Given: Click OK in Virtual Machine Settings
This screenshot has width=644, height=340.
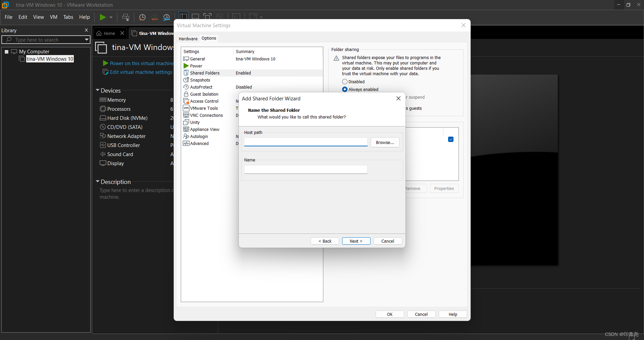Looking at the screenshot, I should click(390, 314).
